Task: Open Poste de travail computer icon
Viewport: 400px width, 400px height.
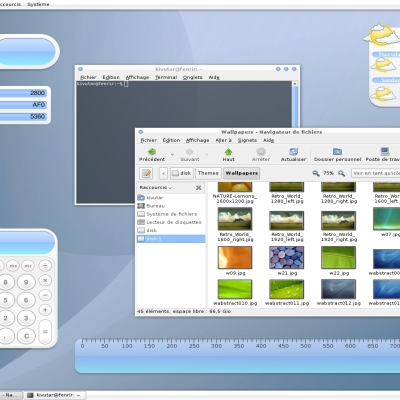Action: click(385, 152)
